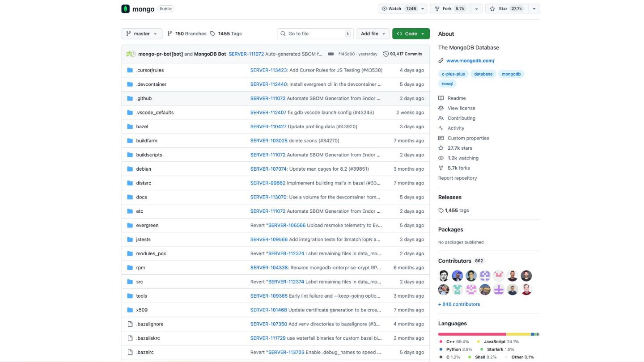Click the Python 3.5% language entry
The width and height of the screenshot is (644, 362).
(x=456, y=349)
